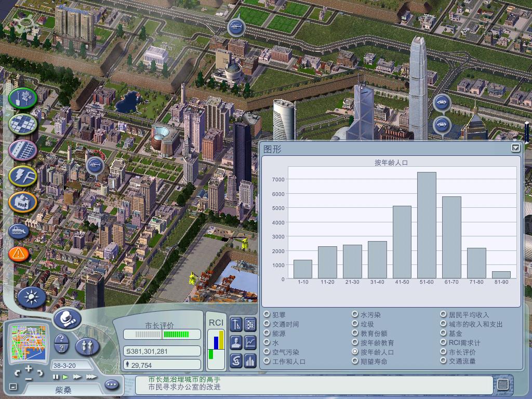
Task: Click the funds field §381,301,281
Action: pos(162,351)
